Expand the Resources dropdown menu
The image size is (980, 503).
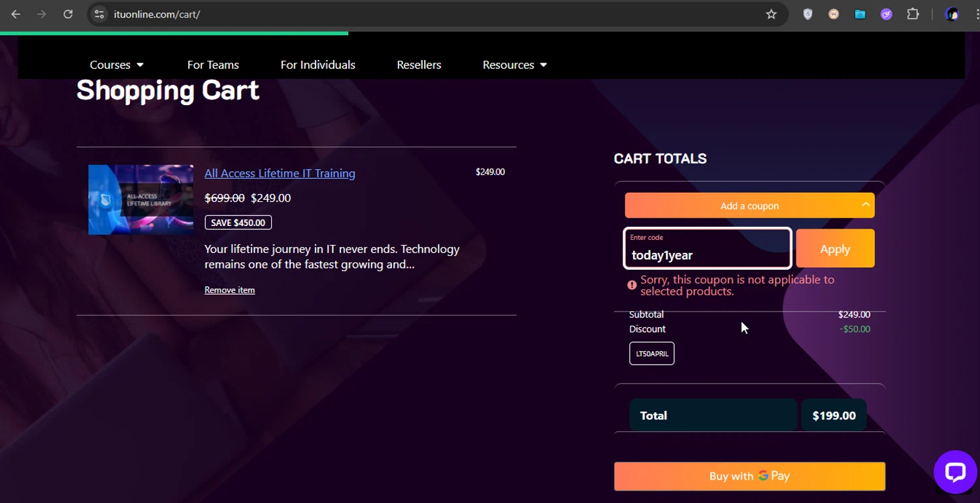(x=514, y=65)
